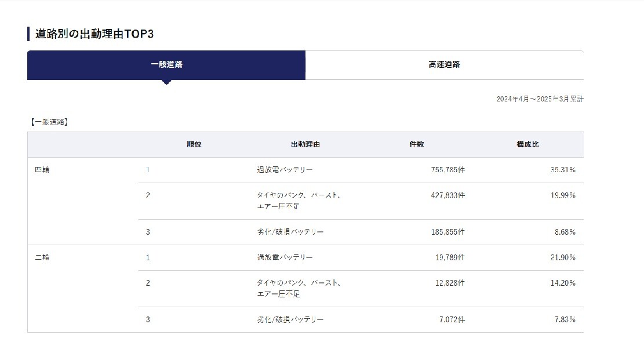Select the 二輪 row label
644x353 pixels.
(x=42, y=257)
